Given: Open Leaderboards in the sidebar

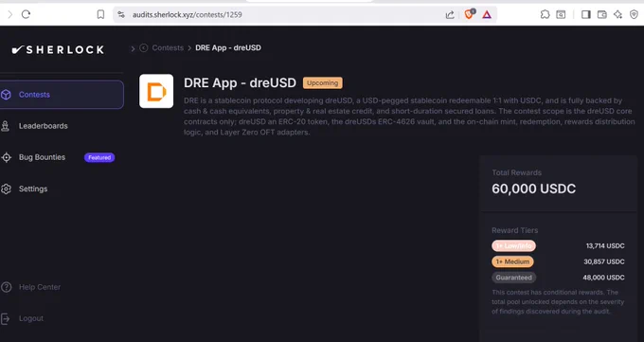Looking at the screenshot, I should (44, 126).
